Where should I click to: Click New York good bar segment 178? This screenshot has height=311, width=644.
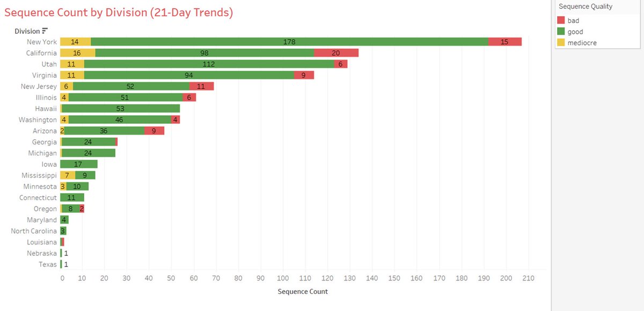click(290, 42)
